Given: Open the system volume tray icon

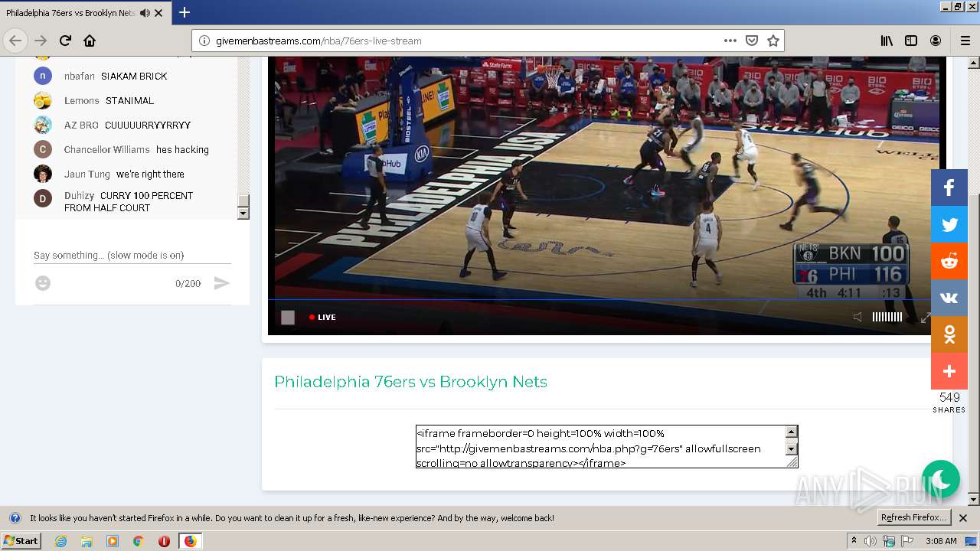Looking at the screenshot, I should click(871, 541).
